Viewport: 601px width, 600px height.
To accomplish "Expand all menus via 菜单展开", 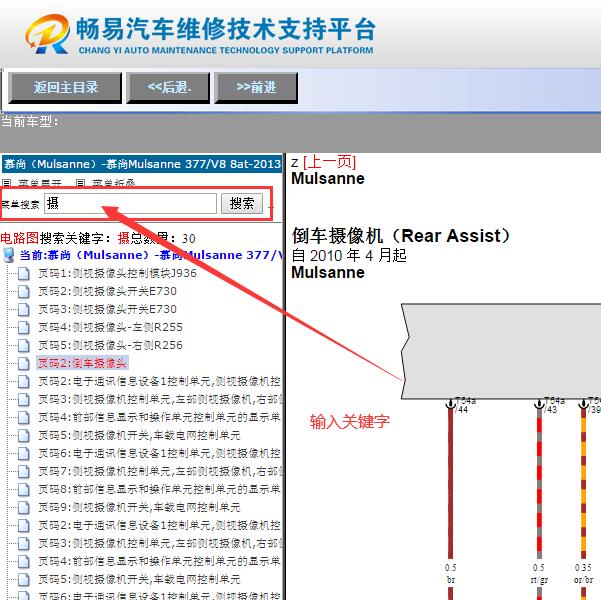I will point(33,184).
